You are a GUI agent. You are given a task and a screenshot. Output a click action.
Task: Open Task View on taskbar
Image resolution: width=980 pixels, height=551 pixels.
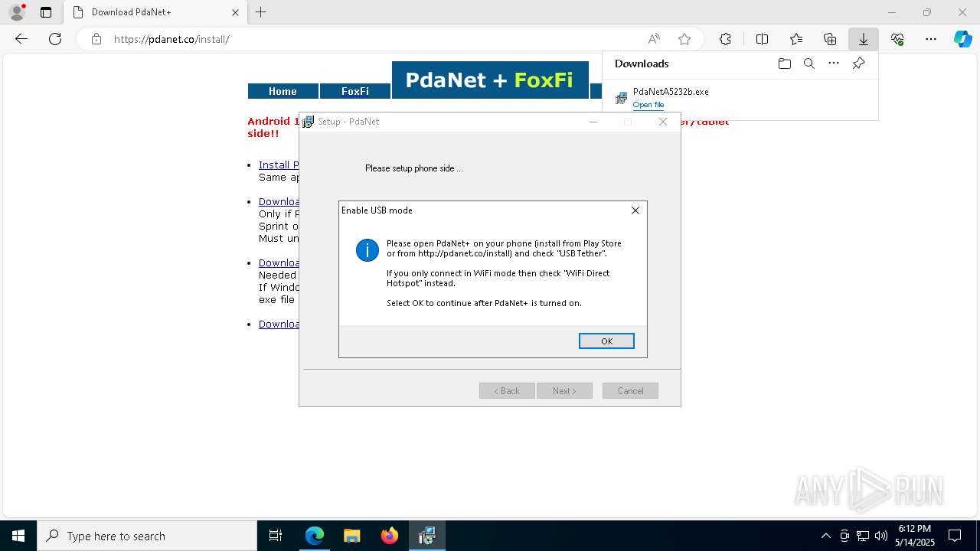276,536
